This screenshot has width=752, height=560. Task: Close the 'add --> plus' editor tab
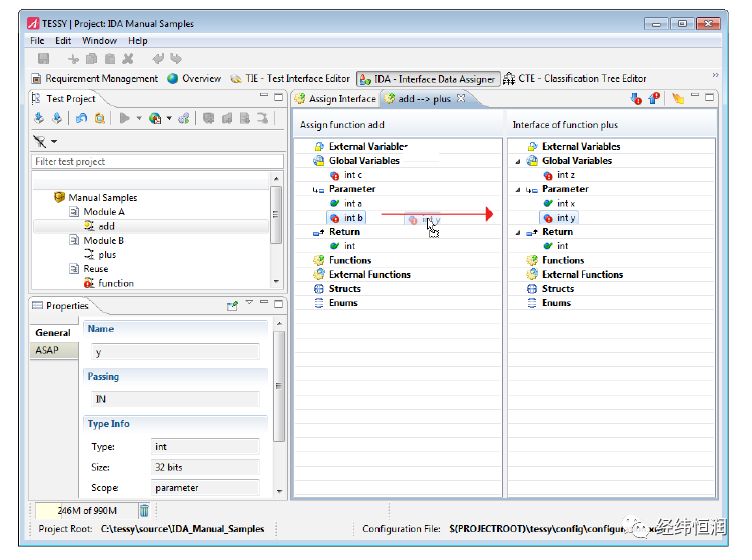[x=461, y=98]
